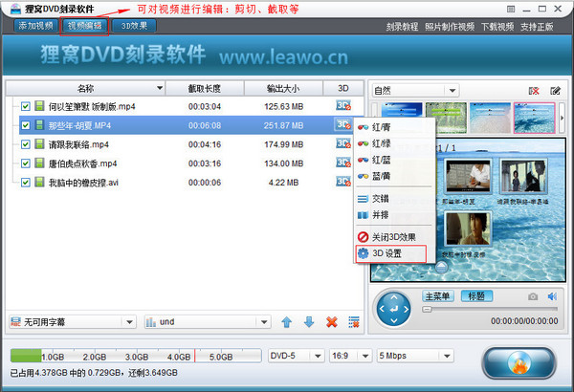Move selected video down with blue arrow
This screenshot has height=392, width=574.
309,322
